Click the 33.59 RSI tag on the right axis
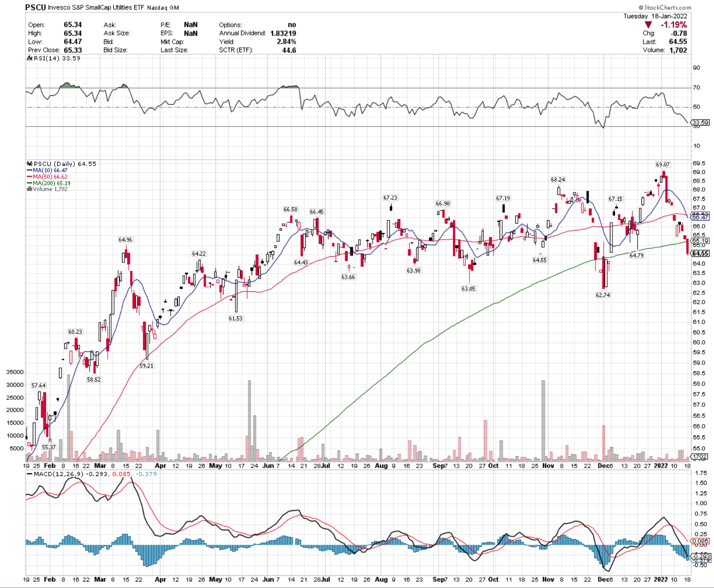 tap(700, 122)
